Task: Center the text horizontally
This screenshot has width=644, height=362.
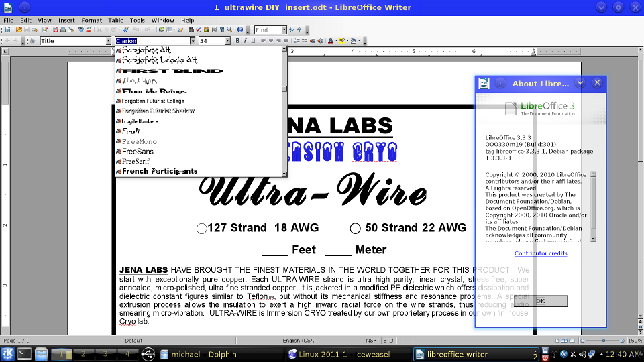Action: click(x=271, y=41)
